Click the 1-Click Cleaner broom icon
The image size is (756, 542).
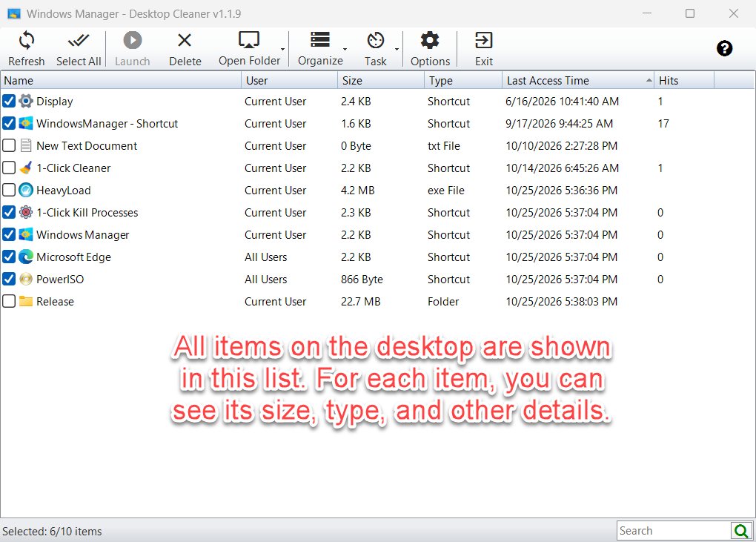25,168
